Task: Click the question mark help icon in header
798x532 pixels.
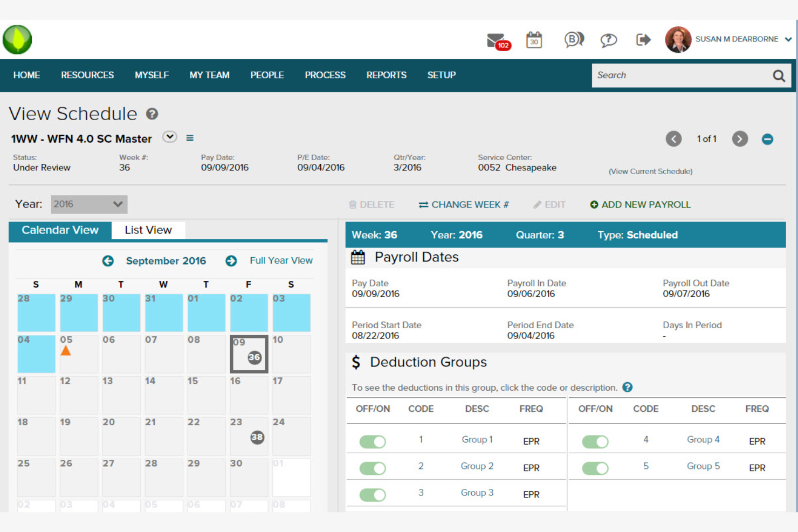Action: point(608,39)
